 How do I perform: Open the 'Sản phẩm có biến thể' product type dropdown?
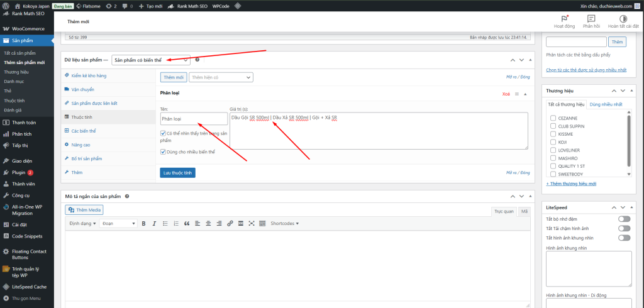(x=150, y=60)
